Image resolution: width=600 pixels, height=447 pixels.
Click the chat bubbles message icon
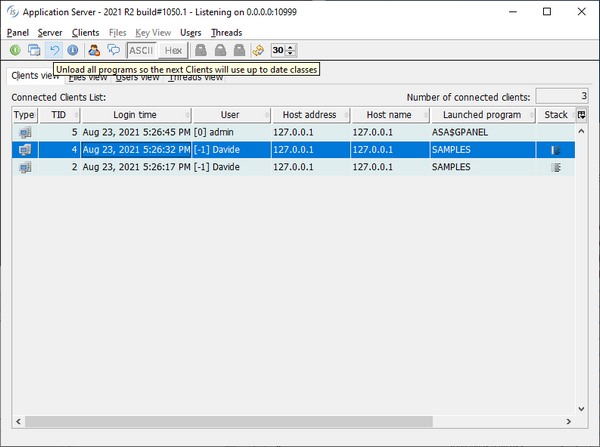113,50
